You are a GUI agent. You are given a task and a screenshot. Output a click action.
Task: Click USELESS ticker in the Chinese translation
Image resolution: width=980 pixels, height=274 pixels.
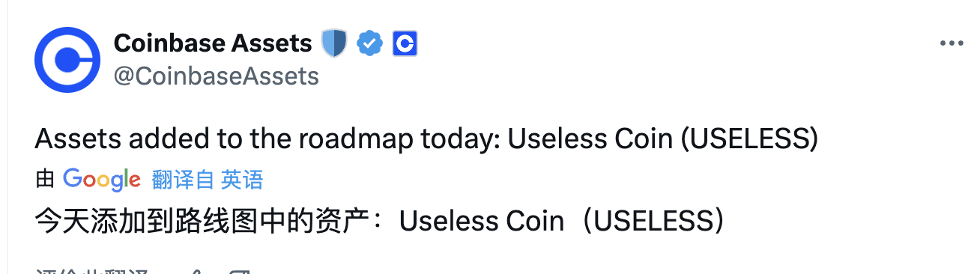653,222
